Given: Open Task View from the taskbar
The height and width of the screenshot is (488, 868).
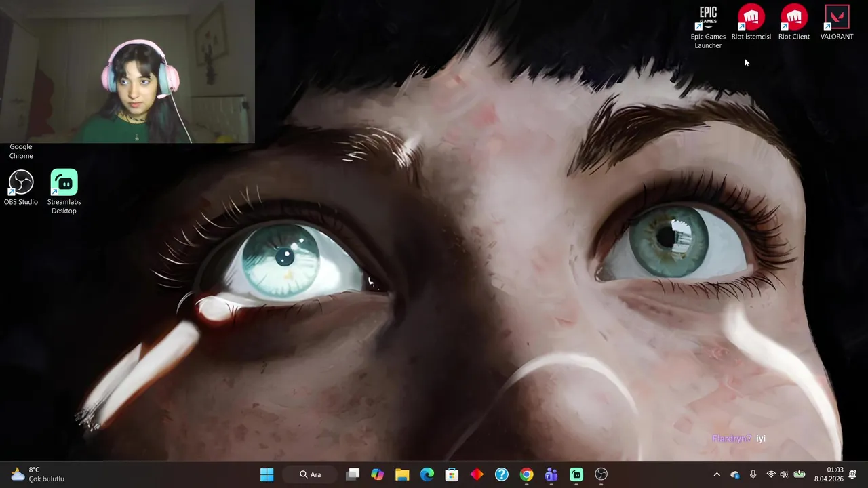Looking at the screenshot, I should coord(353,474).
